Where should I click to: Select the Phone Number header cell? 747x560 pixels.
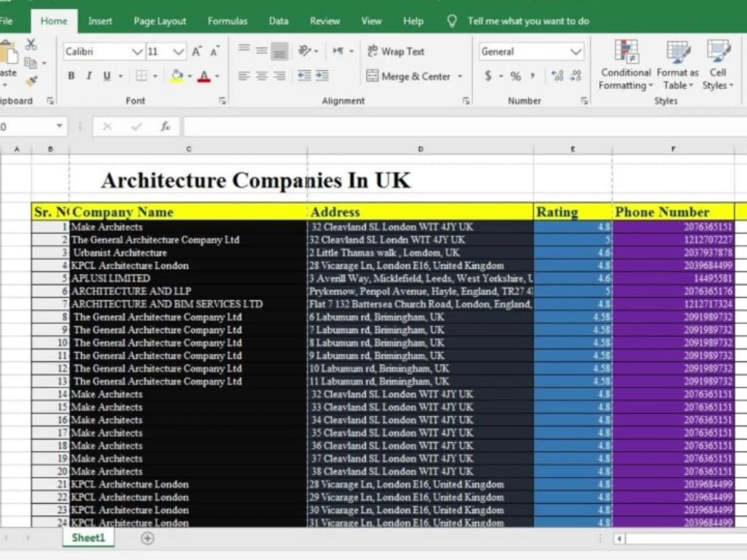tap(673, 212)
